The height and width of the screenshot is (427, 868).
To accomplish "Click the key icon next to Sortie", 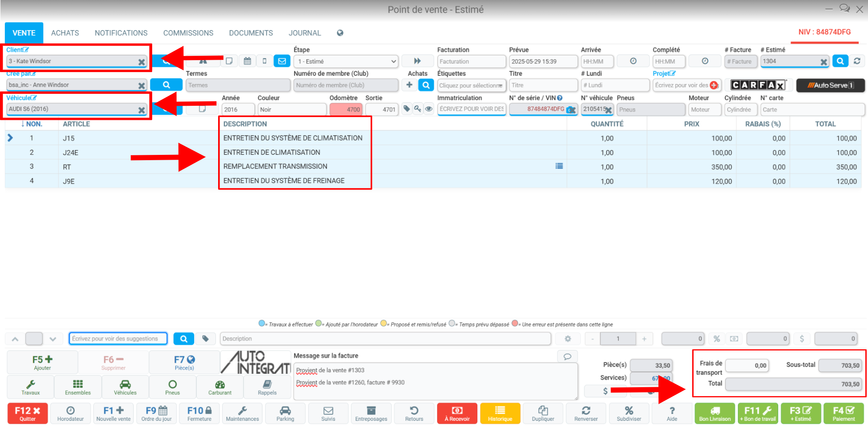I will point(418,109).
